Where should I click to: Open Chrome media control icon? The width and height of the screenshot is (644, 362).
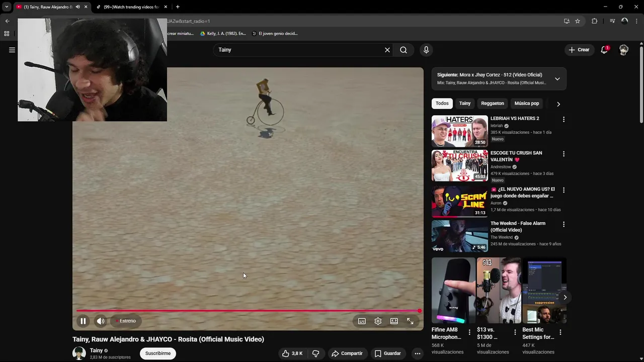(x=612, y=21)
